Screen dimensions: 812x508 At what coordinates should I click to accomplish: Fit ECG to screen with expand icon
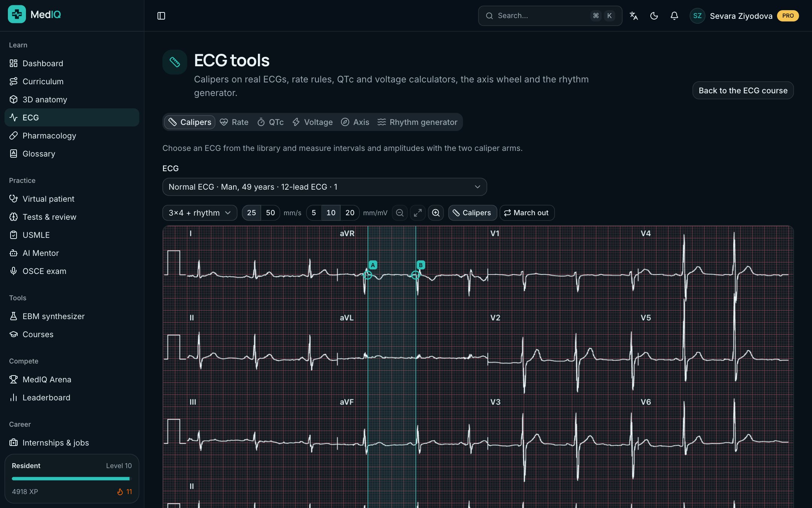click(418, 213)
